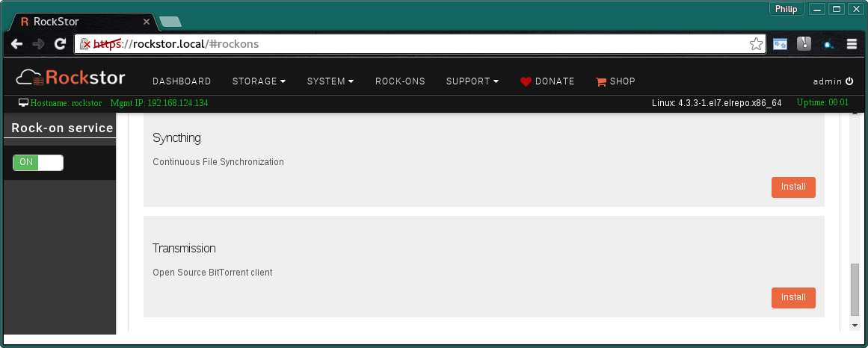The height and width of the screenshot is (348, 868).
Task: Click the Uptime: 00:01 text
Action: [822, 102]
